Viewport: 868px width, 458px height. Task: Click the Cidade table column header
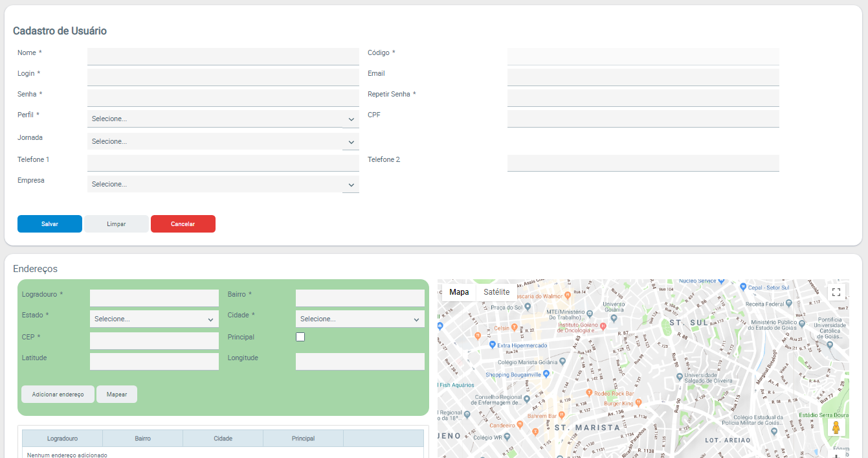point(223,439)
